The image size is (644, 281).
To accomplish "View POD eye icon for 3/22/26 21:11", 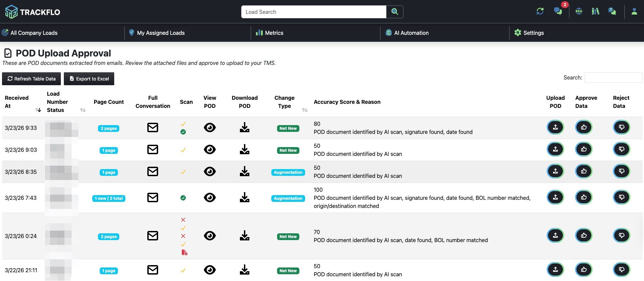I will click(x=210, y=270).
